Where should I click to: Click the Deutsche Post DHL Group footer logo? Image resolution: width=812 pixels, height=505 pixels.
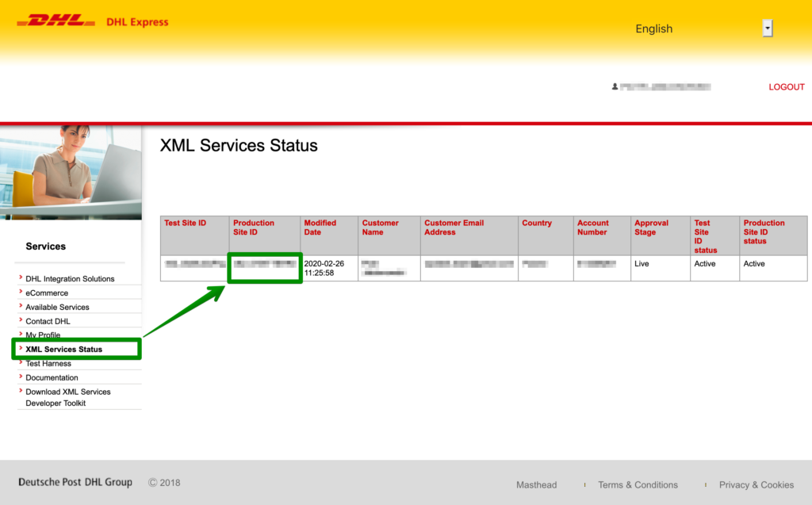point(75,481)
